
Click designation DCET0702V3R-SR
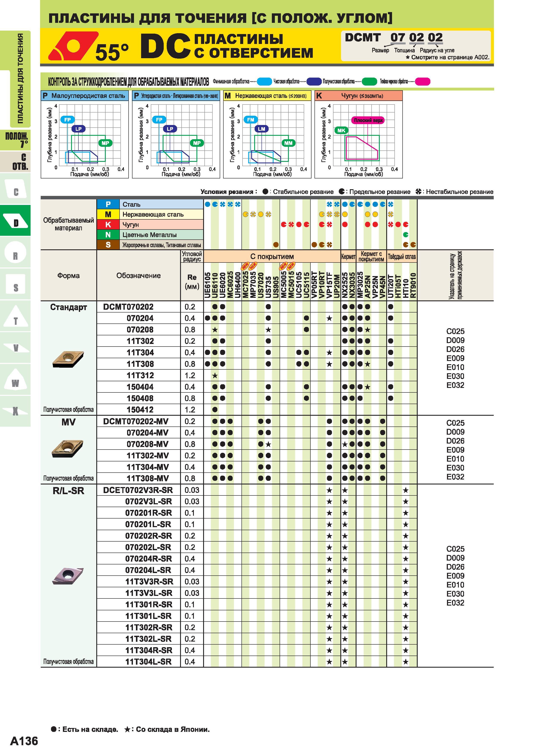point(138,490)
